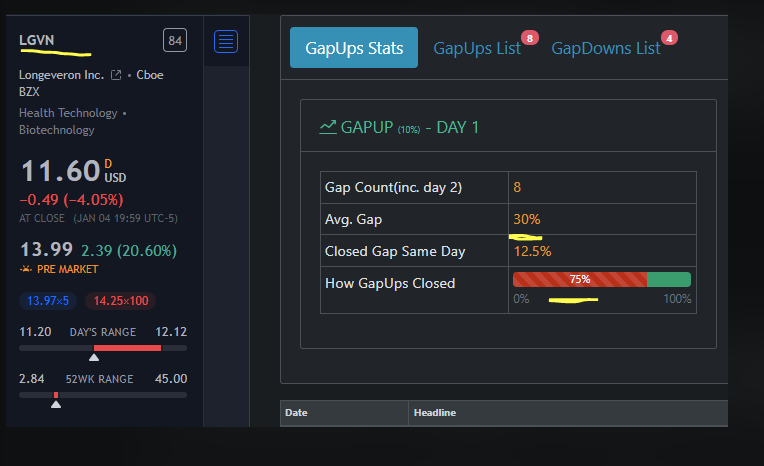The width and height of the screenshot is (764, 466).
Task: Click the 13.97×5 bid button
Action: click(48, 301)
